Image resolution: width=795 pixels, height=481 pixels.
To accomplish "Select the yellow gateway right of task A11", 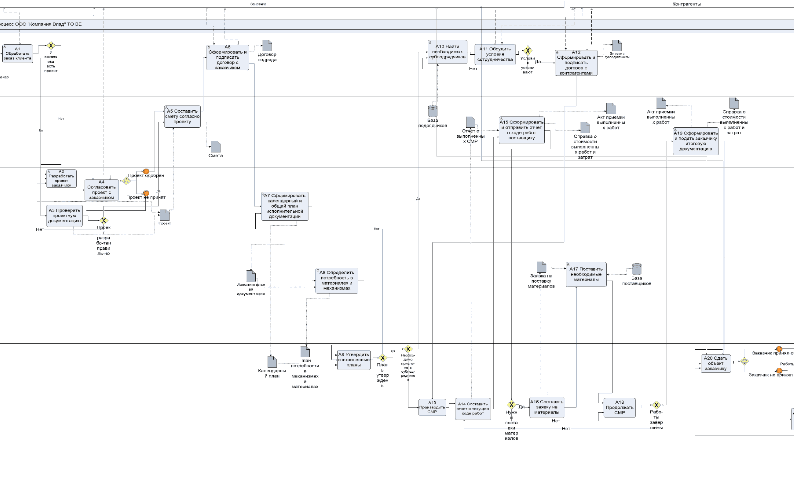I will click(x=528, y=53).
